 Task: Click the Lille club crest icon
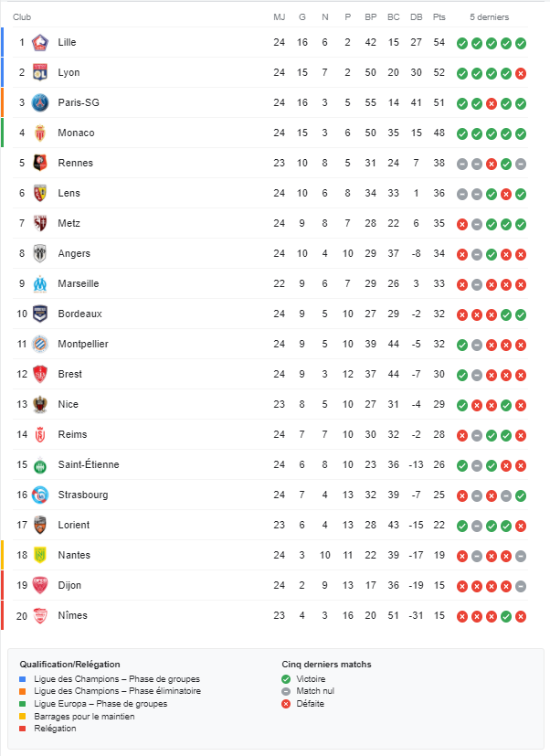point(39,43)
